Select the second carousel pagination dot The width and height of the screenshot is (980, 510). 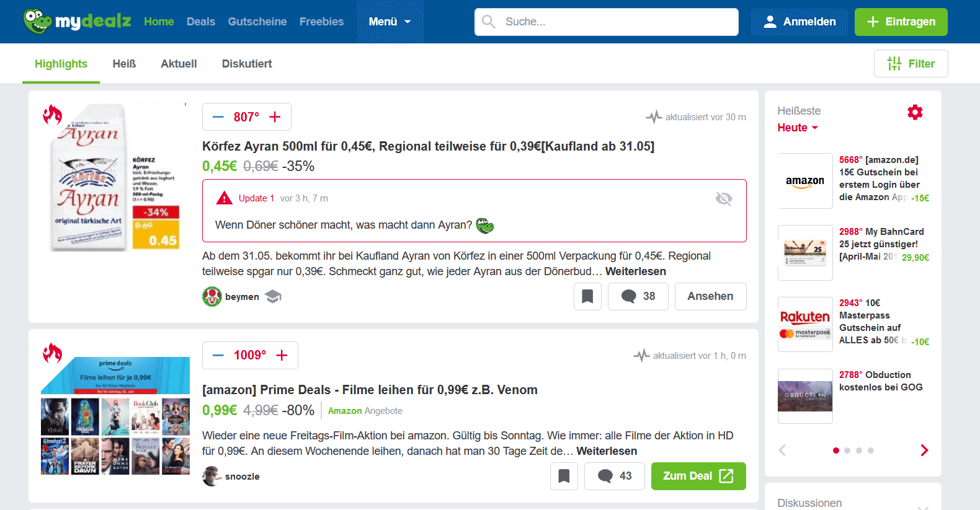[x=847, y=451]
